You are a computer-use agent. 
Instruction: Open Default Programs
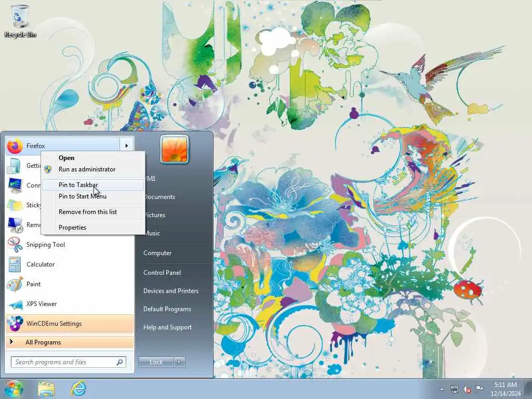click(x=167, y=310)
